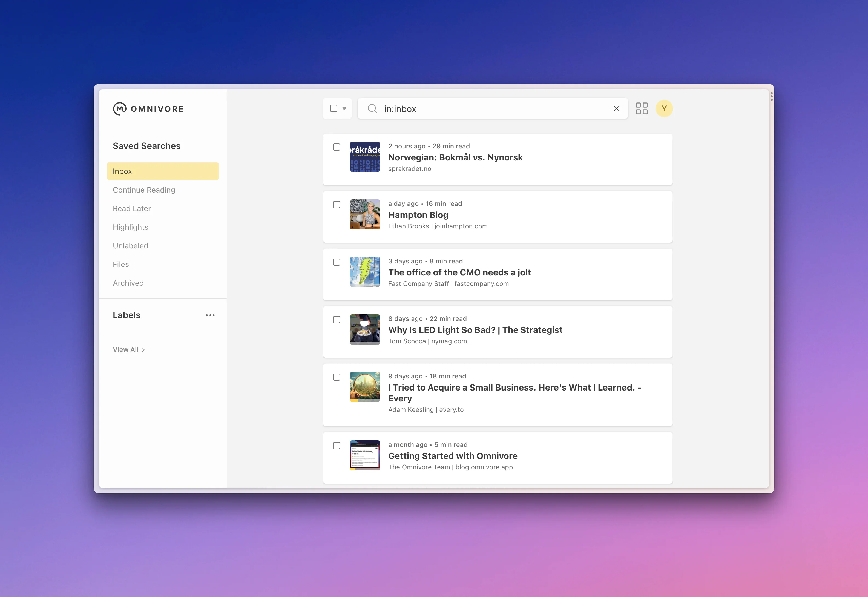The height and width of the screenshot is (597, 868).
Task: Click the search magnifier icon
Action: click(372, 109)
